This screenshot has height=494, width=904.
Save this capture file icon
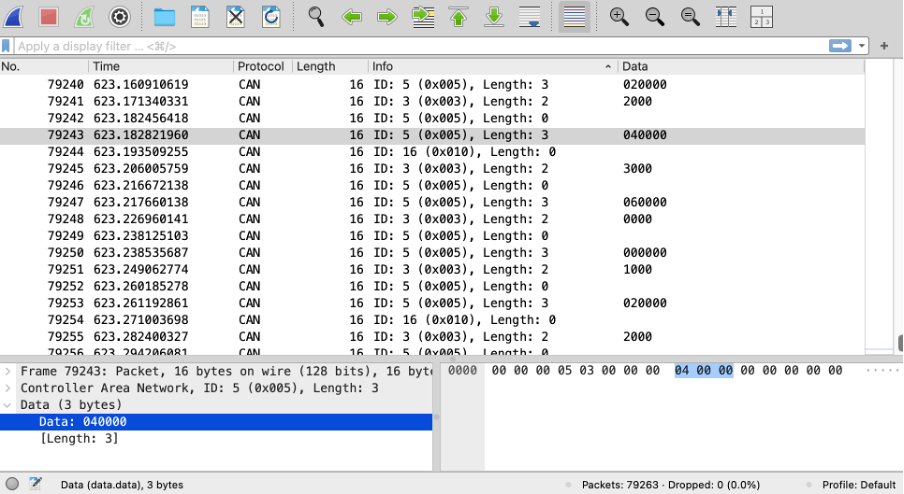pyautogui.click(x=200, y=17)
